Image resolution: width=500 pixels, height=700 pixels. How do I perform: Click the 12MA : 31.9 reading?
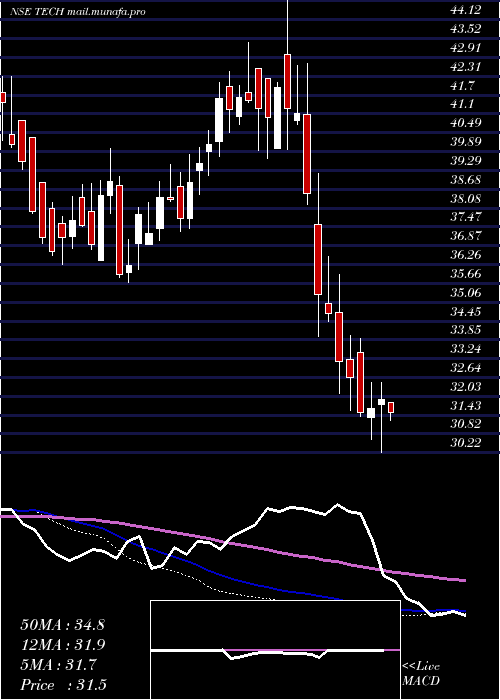click(x=63, y=645)
